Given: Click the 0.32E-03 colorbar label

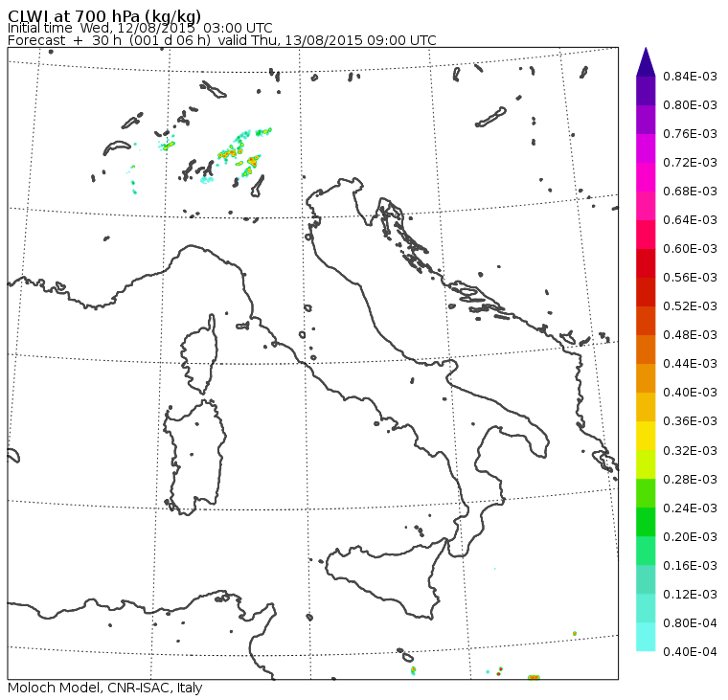Looking at the screenshot, I should [690, 451].
